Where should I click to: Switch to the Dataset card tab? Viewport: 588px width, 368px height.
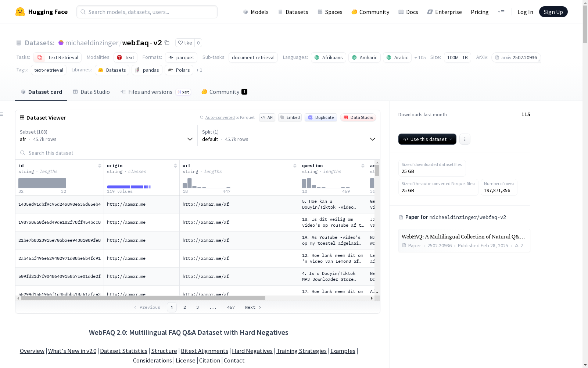point(41,92)
